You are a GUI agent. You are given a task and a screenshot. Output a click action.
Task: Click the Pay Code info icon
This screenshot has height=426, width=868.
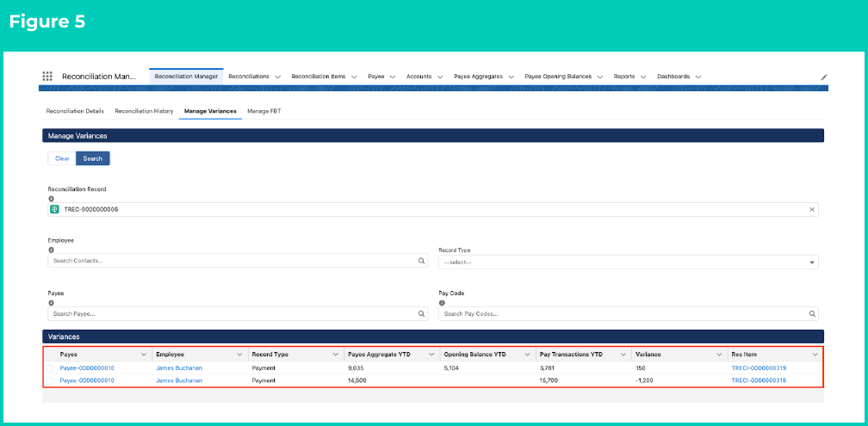[442, 303]
